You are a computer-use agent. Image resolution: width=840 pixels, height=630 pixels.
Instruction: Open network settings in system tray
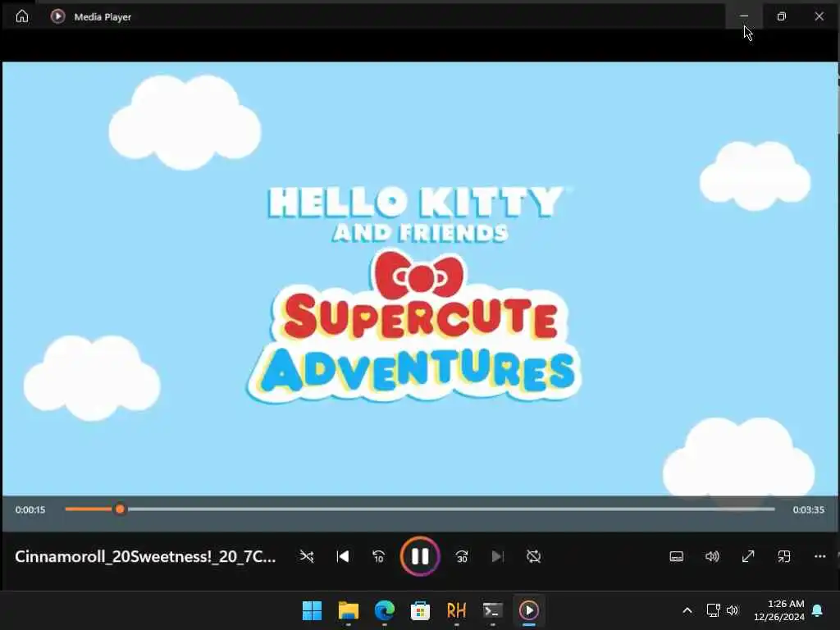(x=713, y=610)
